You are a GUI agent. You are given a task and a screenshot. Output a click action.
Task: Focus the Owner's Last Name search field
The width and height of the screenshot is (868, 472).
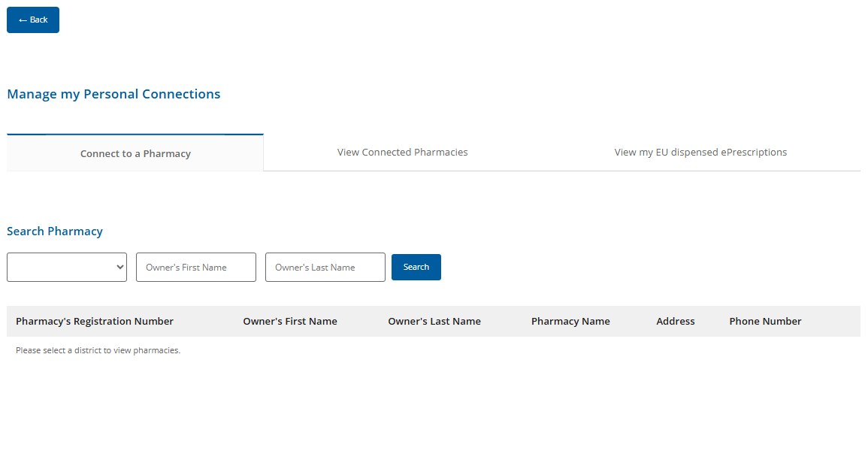tap(325, 268)
